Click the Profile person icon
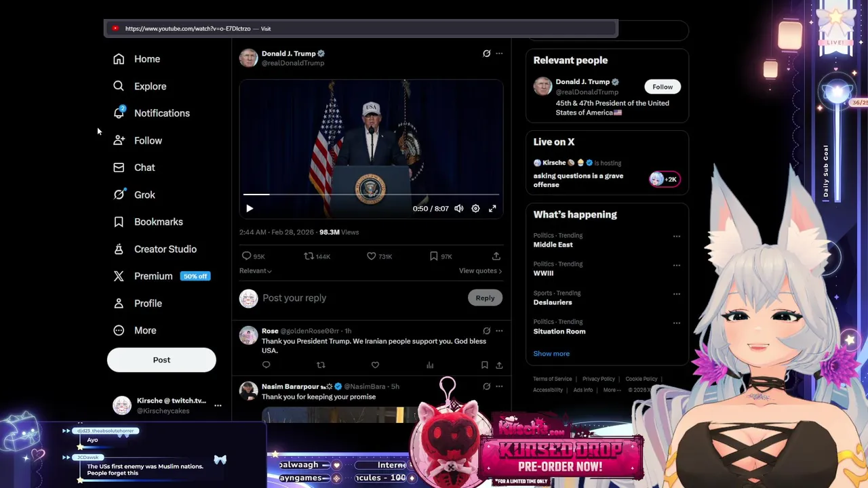The width and height of the screenshot is (868, 488). (x=119, y=303)
